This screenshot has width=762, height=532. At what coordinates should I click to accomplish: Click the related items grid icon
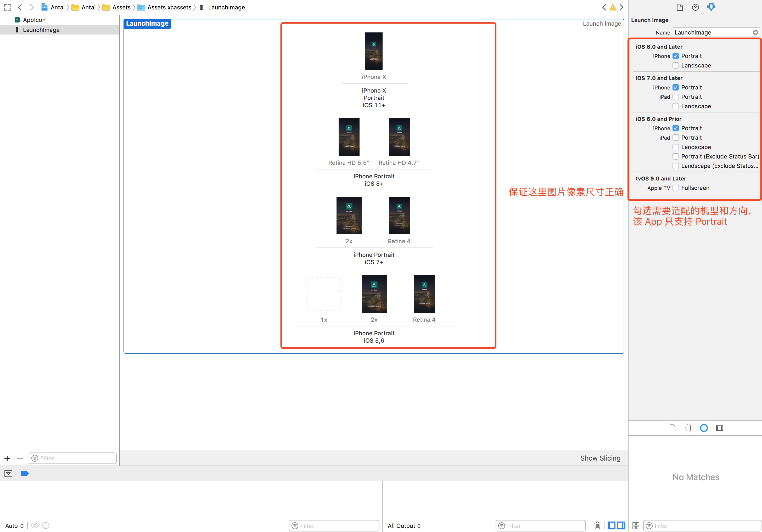[7, 7]
